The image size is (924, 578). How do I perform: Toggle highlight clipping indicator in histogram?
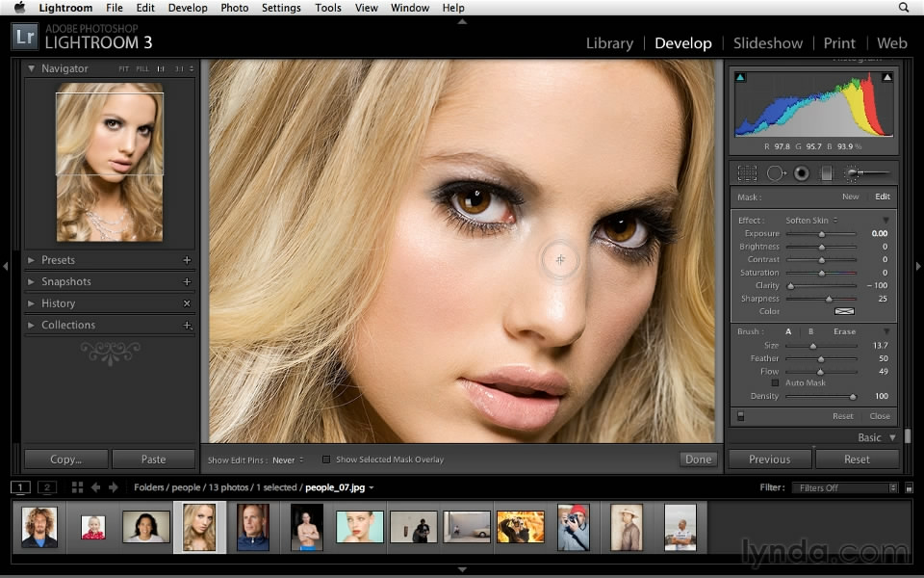point(886,77)
